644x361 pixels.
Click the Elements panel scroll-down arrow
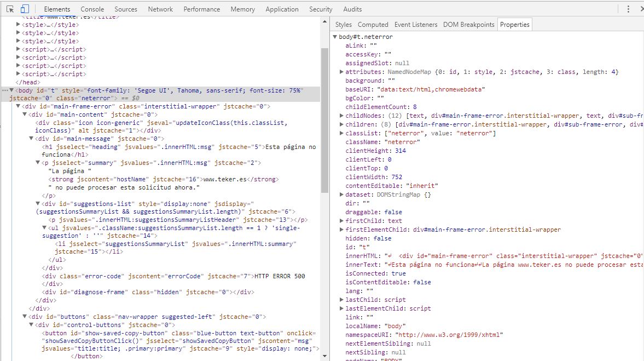pyautogui.click(x=324, y=356)
